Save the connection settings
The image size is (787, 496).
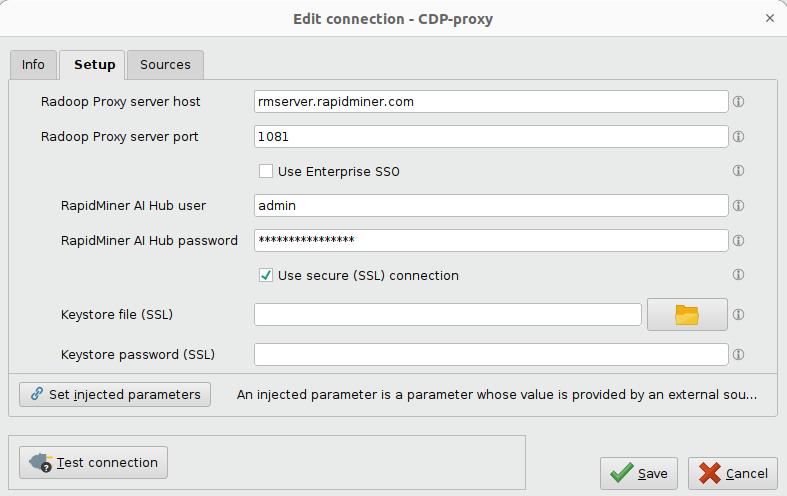click(x=640, y=473)
